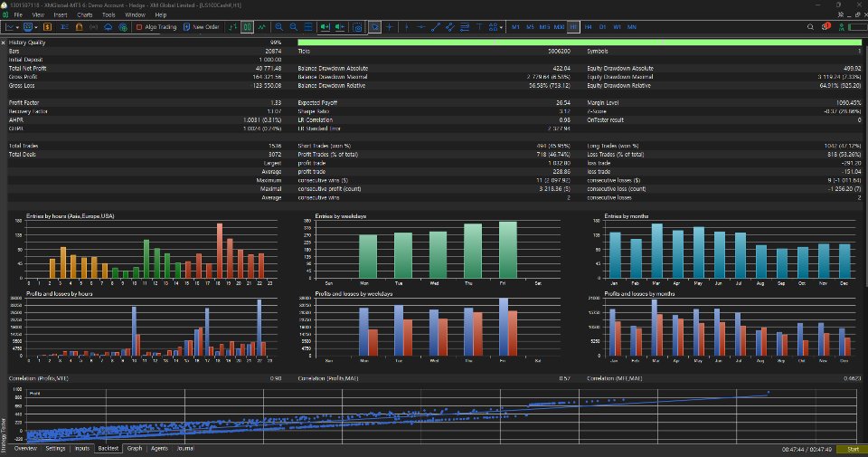Tile chart windows icon
This screenshot has width=868, height=457.
point(307,26)
